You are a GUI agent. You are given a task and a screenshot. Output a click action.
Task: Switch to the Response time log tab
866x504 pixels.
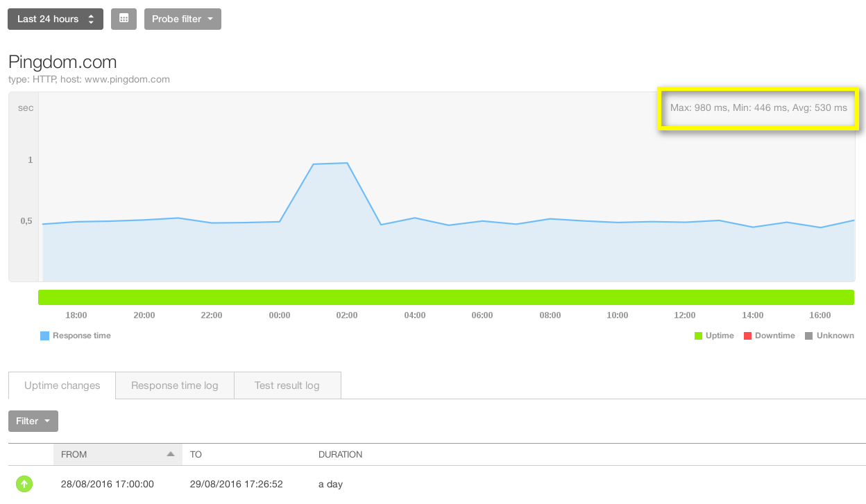(174, 385)
